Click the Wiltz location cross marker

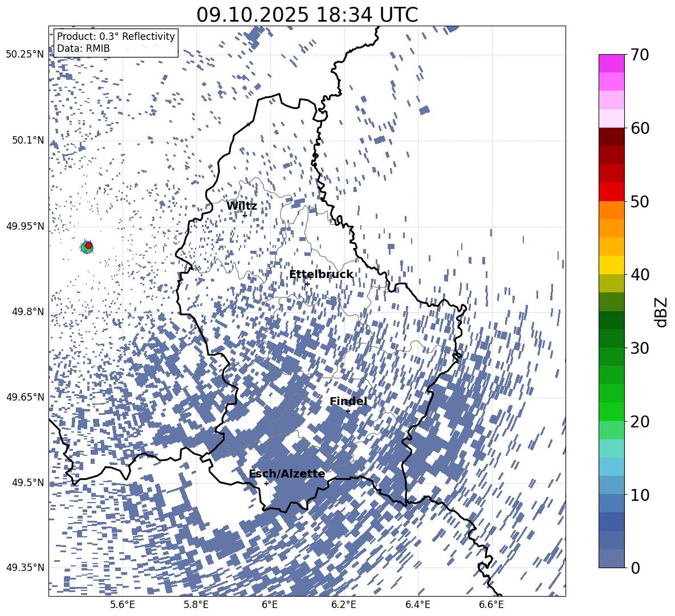pyautogui.click(x=245, y=215)
